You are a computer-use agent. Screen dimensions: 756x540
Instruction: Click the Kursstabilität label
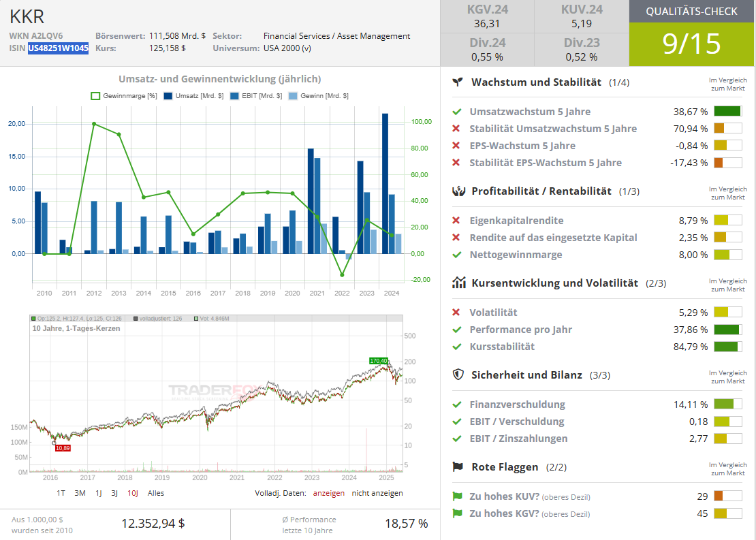(502, 347)
